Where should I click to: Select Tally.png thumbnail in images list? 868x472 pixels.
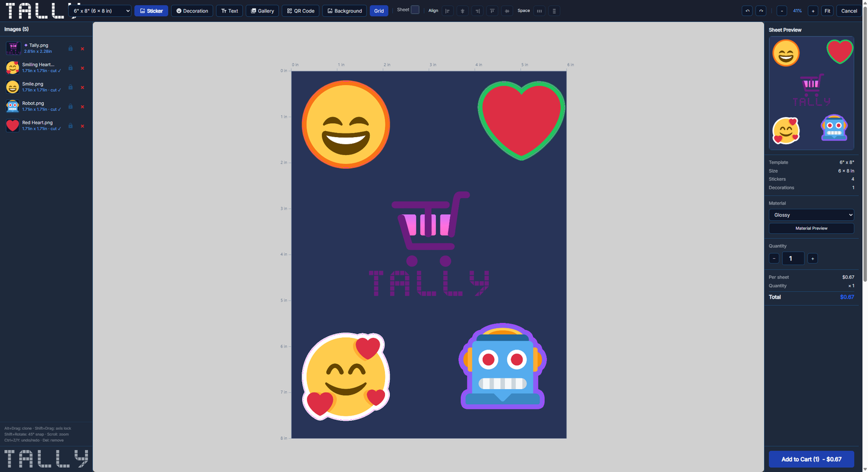point(13,48)
